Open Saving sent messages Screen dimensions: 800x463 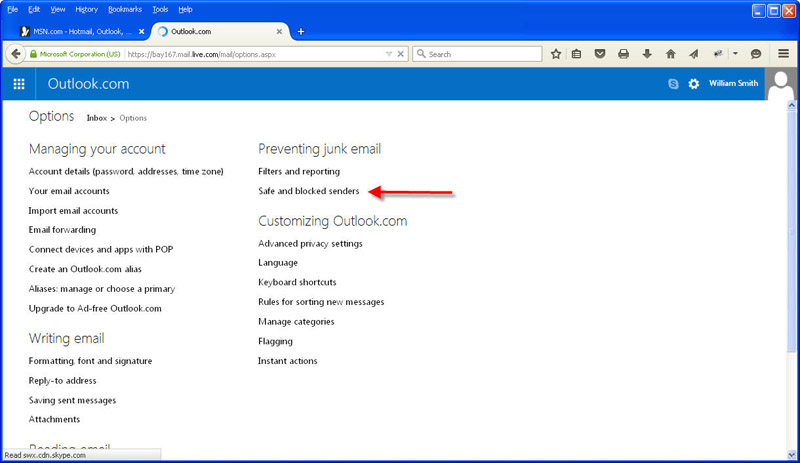tap(72, 400)
